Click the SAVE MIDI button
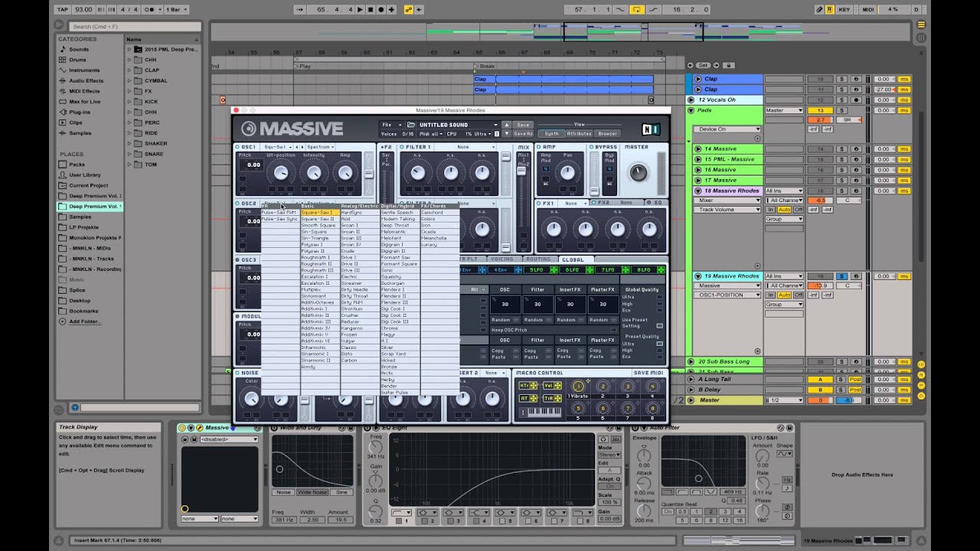Viewport: 980px width, 551px height. 648,373
